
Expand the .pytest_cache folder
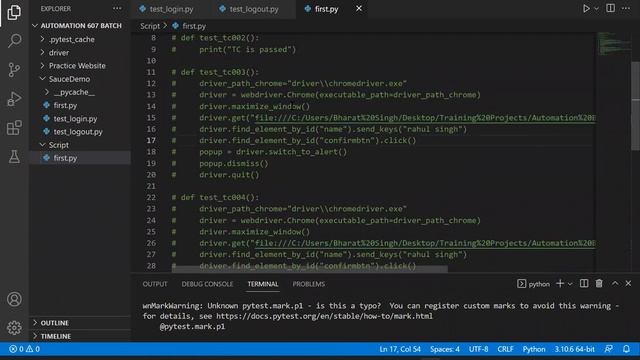[x=80, y=40]
